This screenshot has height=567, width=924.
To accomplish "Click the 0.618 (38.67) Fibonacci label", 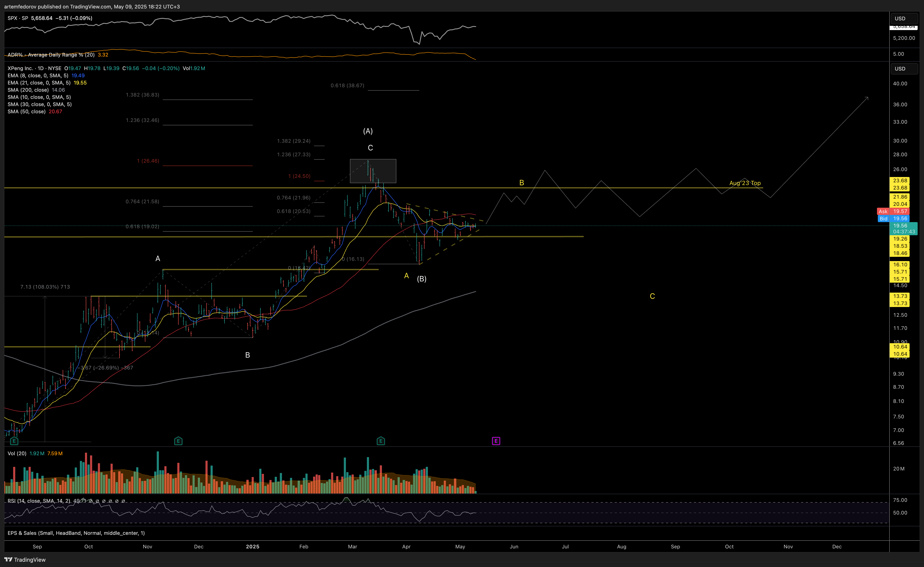I will click(x=347, y=86).
